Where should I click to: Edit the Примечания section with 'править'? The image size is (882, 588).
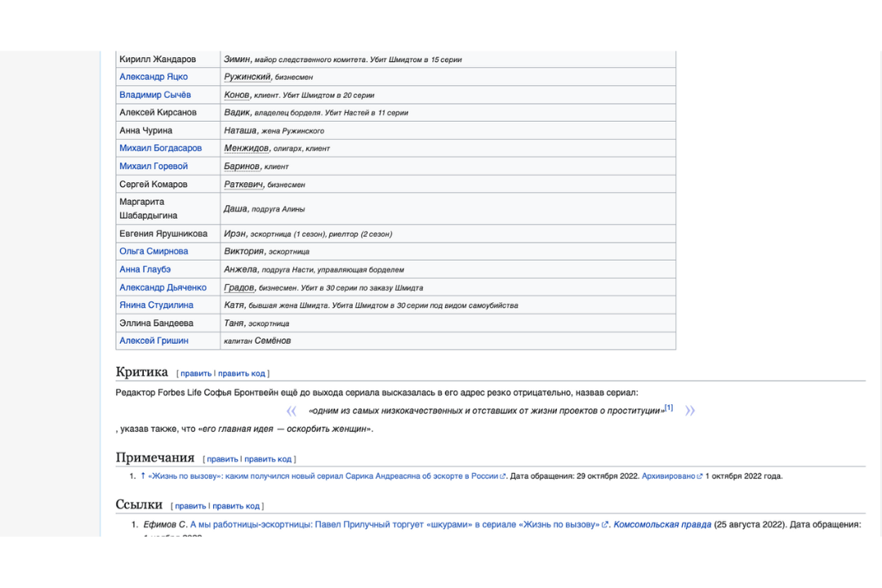point(222,459)
